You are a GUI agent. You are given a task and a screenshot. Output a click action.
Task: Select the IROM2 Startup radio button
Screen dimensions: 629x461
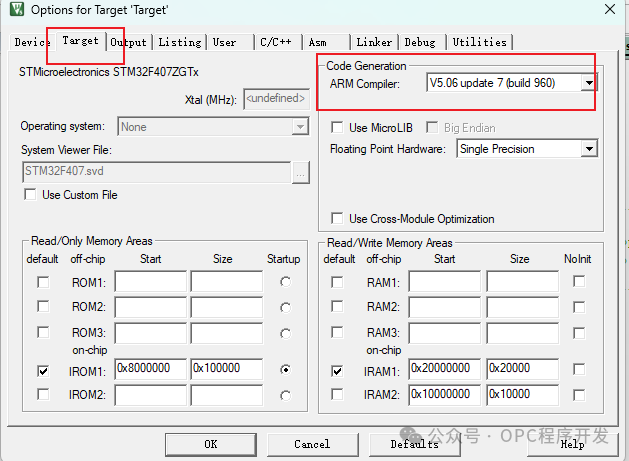click(285, 396)
